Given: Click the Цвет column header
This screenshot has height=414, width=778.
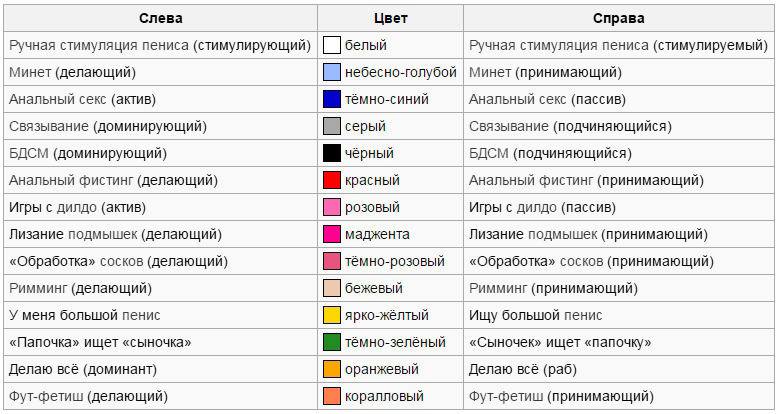Looking at the screenshot, I should 390,18.
